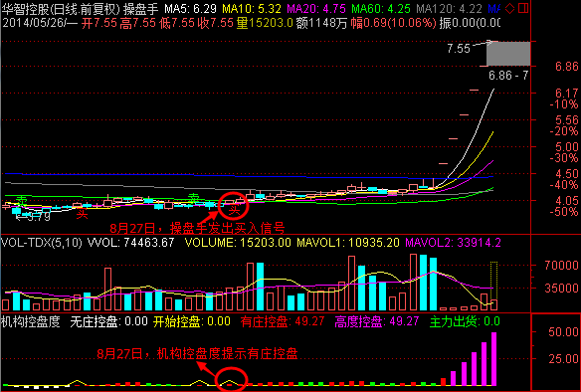The height and width of the screenshot is (392, 581).
Task: Select the MA5 moving average label
Action: tap(191, 9)
